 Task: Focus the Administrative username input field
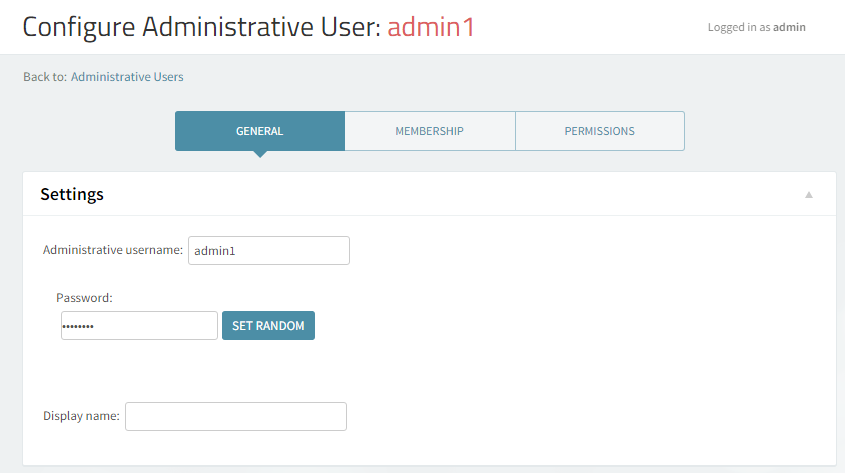pyautogui.click(x=268, y=251)
